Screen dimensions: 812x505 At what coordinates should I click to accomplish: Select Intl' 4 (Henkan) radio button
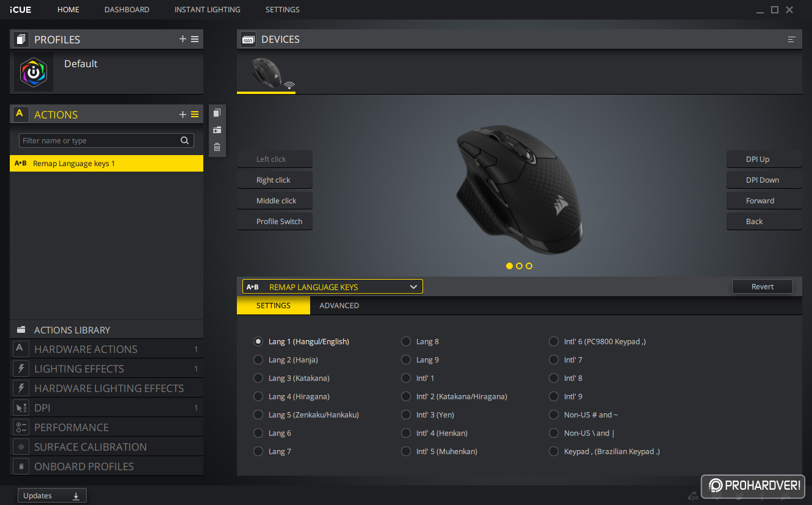tap(406, 433)
